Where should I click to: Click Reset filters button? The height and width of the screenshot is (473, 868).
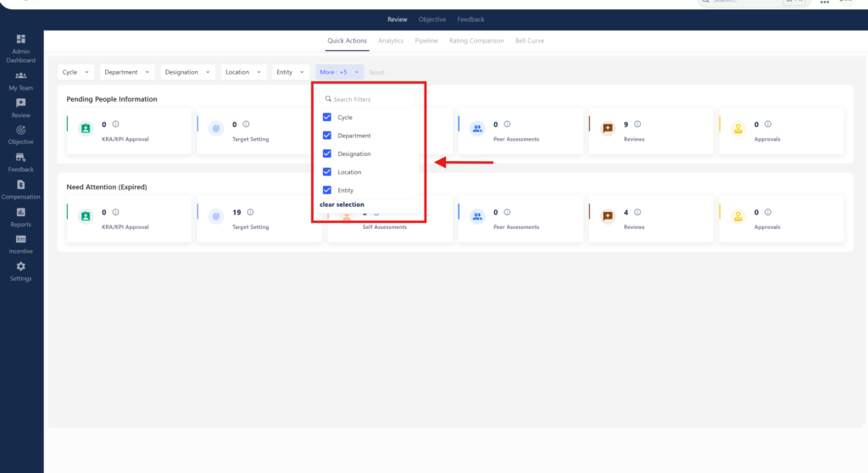click(377, 73)
